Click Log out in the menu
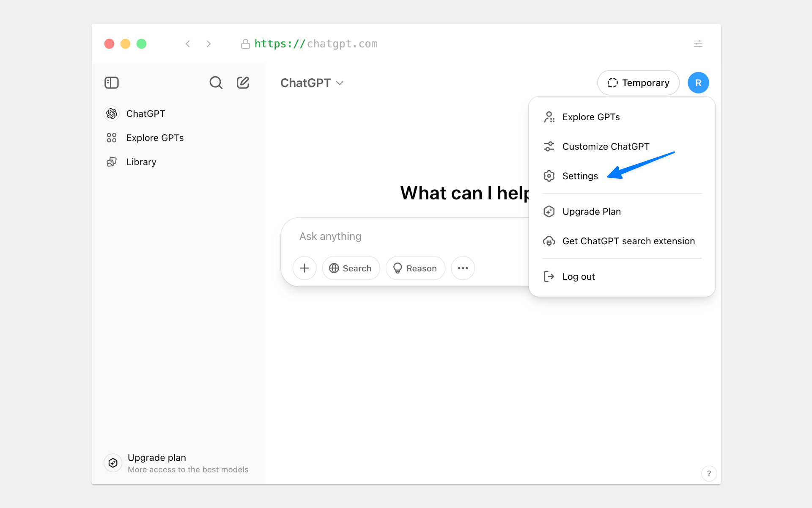The image size is (812, 508). (578, 276)
